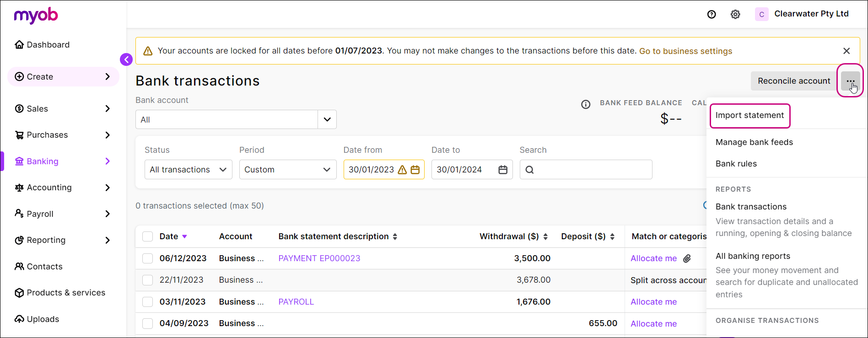Select the 04/09/2023 transaction checkbox
868x338 pixels.
(147, 323)
